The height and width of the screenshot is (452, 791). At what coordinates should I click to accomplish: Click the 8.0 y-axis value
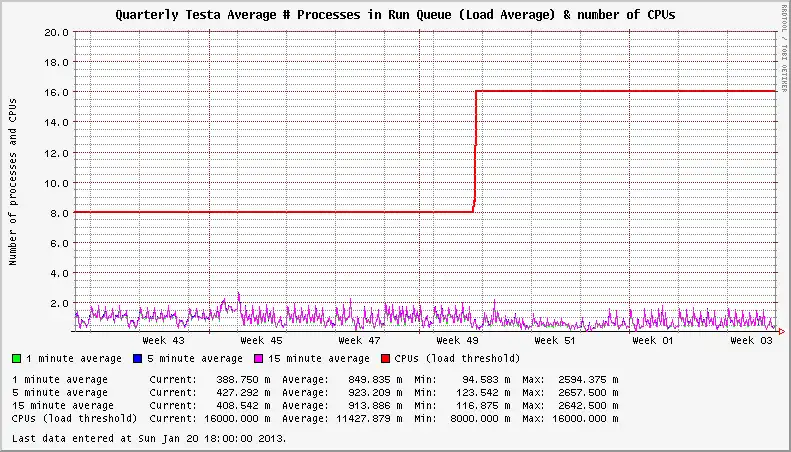pyautogui.click(x=59, y=213)
